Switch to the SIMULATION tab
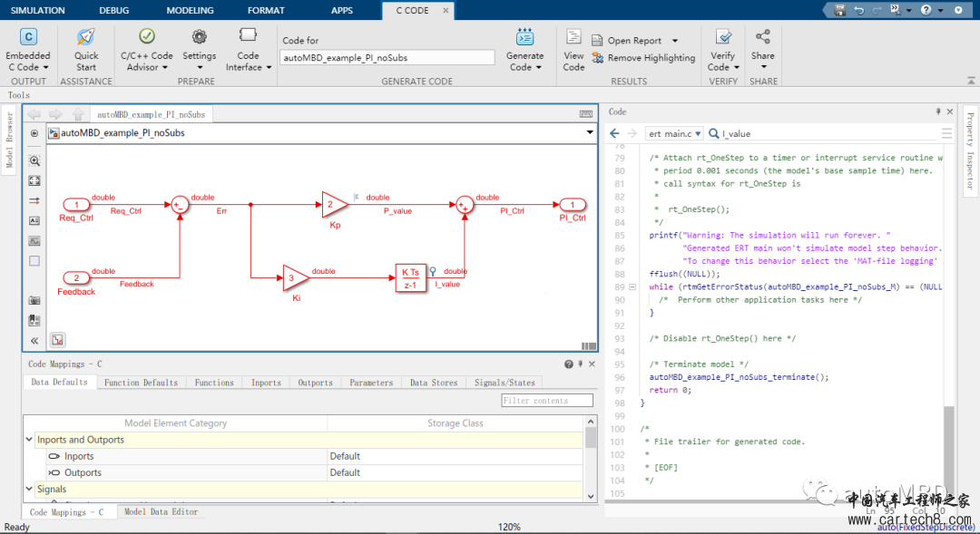980x534 pixels. point(37,10)
